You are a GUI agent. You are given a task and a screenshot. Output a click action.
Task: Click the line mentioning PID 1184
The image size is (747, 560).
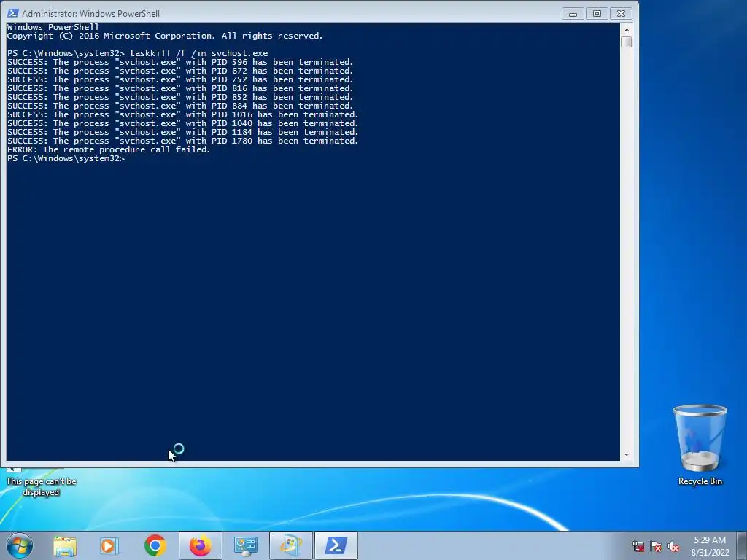coord(182,132)
